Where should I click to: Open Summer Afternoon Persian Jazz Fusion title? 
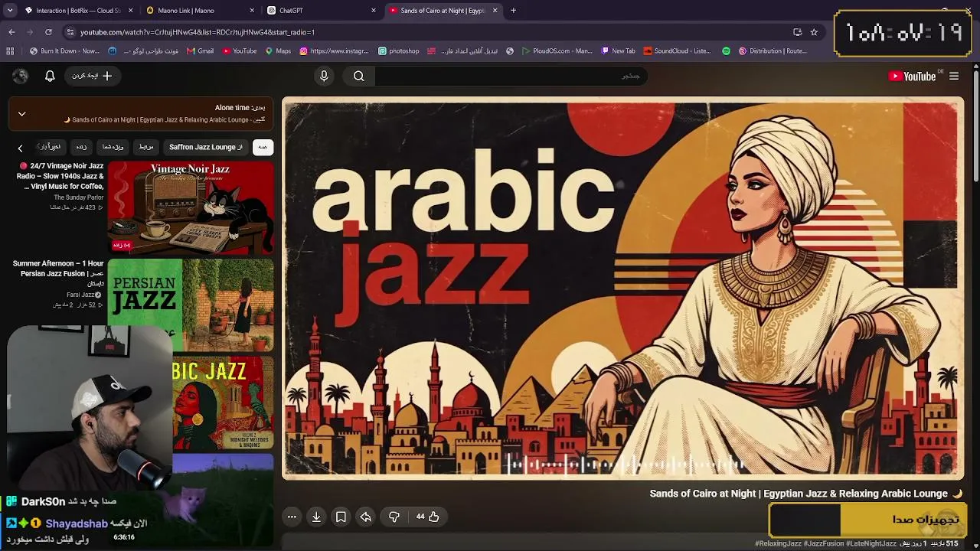click(x=58, y=273)
